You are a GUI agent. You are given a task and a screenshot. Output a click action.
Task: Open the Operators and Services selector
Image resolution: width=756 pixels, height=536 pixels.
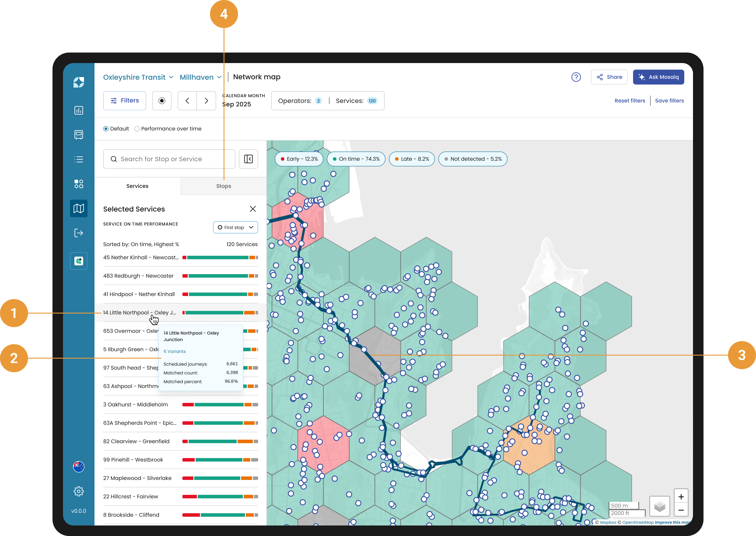click(328, 101)
